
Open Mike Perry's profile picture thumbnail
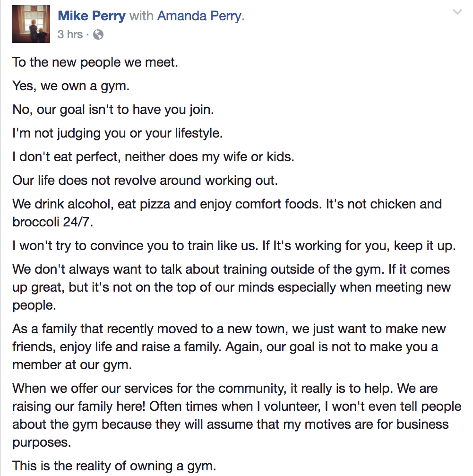(x=31, y=24)
